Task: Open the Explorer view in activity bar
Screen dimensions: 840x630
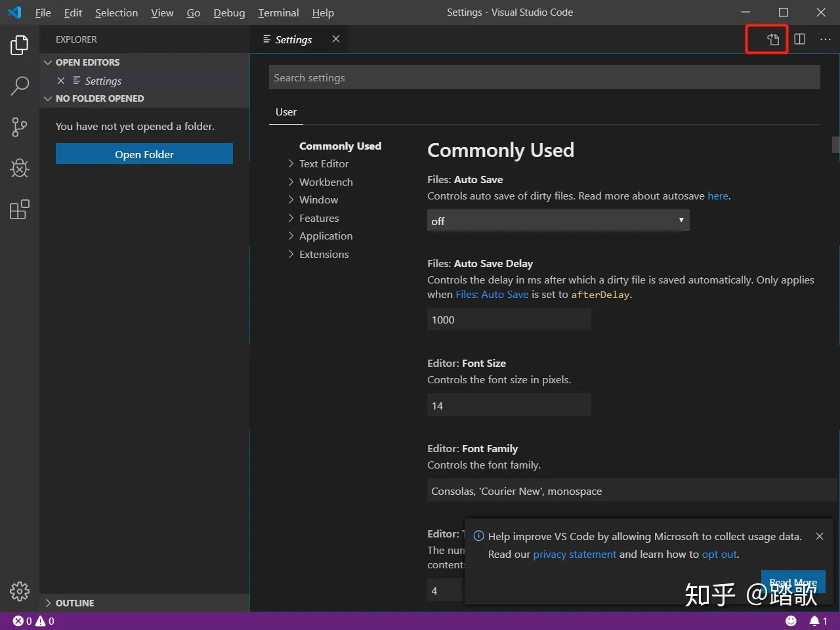Action: point(20,45)
